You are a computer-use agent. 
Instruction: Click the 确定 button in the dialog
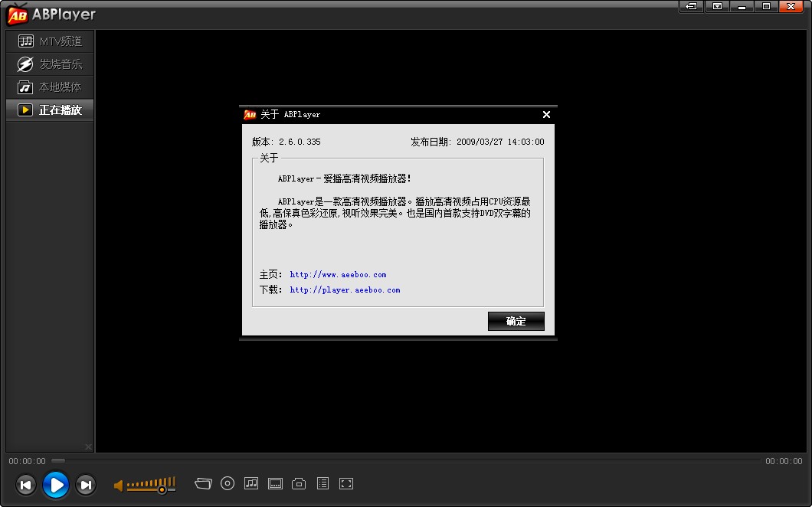coord(516,321)
